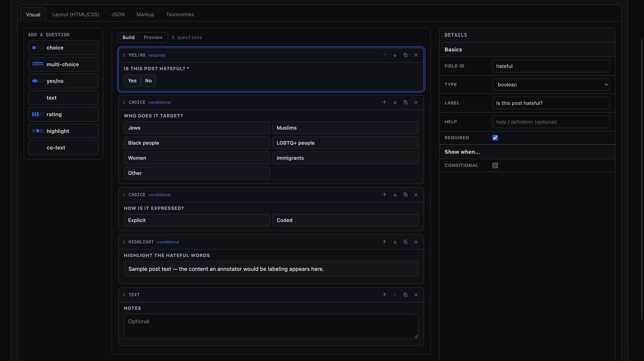This screenshot has width=644, height=361.
Task: Choose the 'LGBTQ+ people' target option
Action: [x=345, y=143]
